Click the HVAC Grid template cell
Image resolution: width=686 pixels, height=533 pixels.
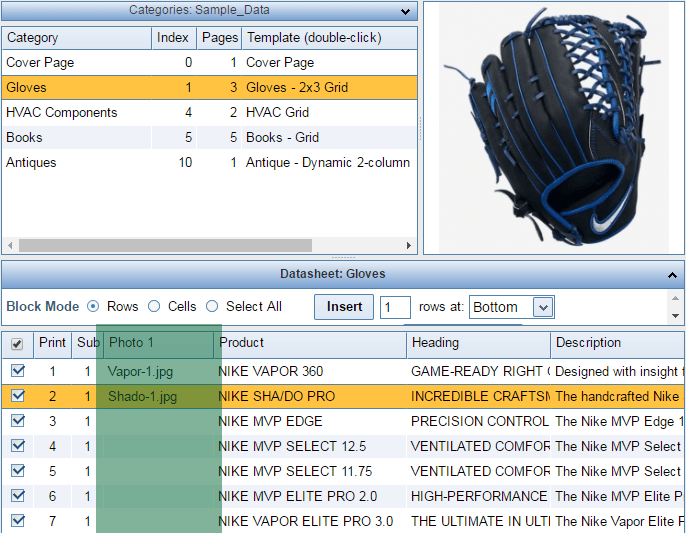(329, 112)
